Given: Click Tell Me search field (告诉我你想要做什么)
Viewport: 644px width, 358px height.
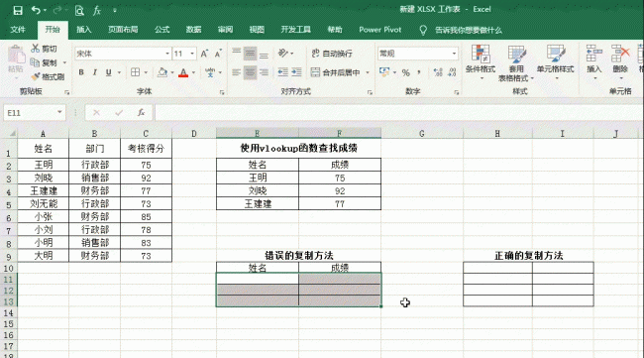Looking at the screenshot, I should tap(469, 30).
